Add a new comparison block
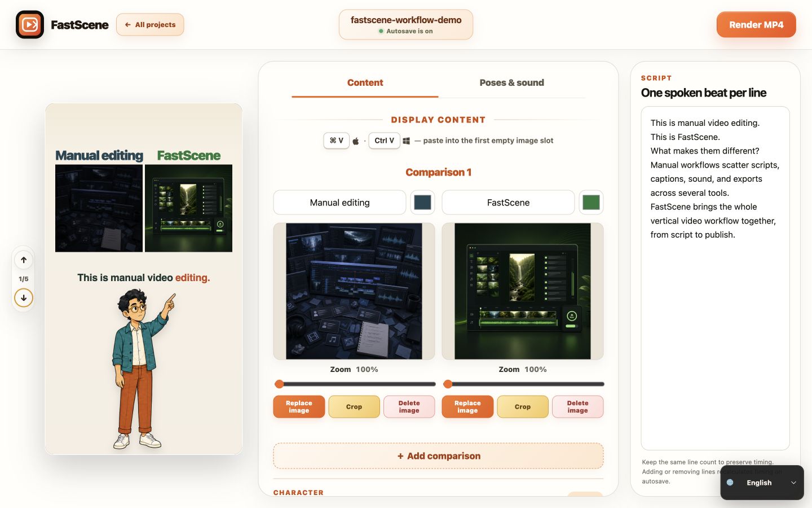The height and width of the screenshot is (508, 812). 438,456
